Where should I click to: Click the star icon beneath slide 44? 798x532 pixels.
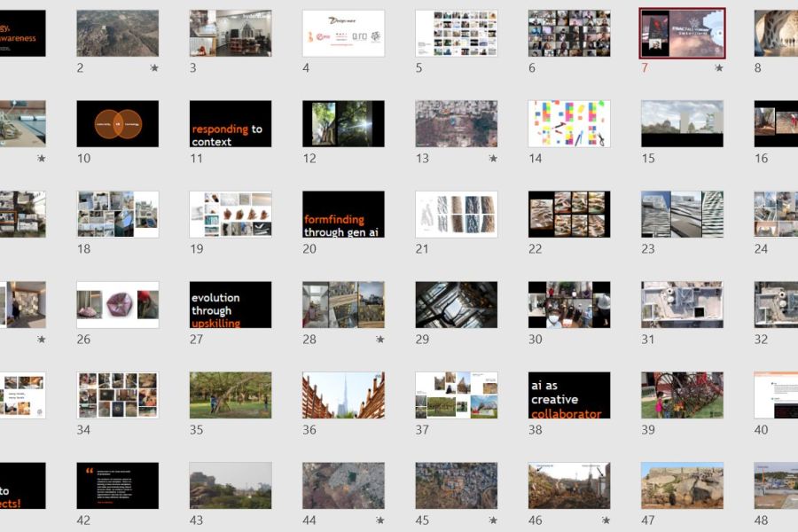click(x=380, y=520)
